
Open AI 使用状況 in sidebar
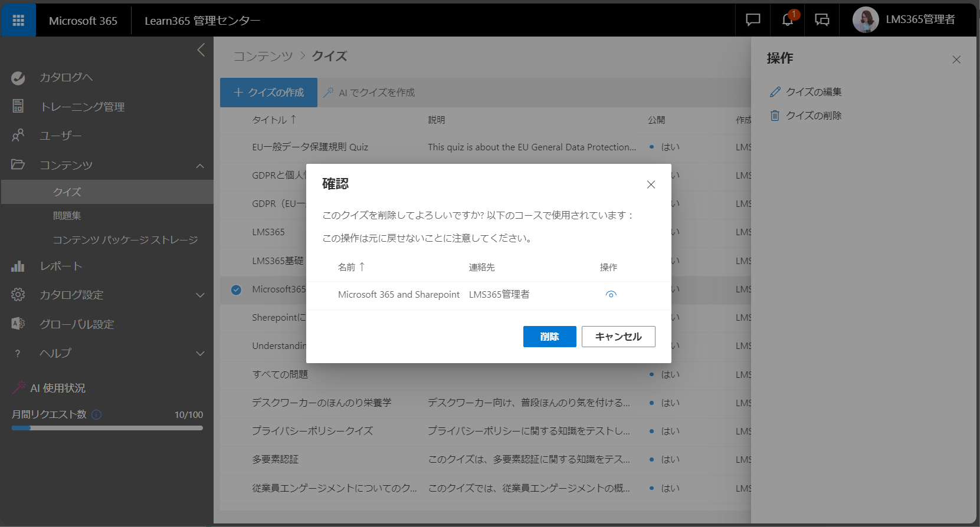point(58,388)
